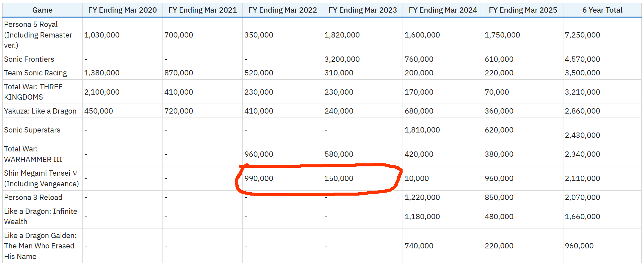Click Yakuza: Like a Dragon's 680,000 value

point(419,111)
